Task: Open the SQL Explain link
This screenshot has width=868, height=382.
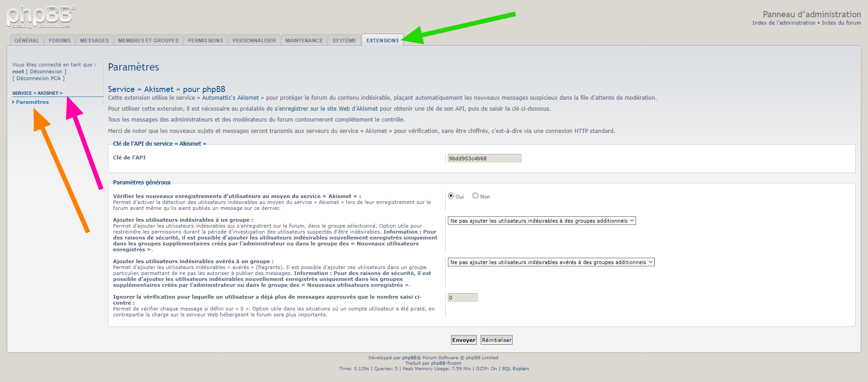Action: click(515, 369)
